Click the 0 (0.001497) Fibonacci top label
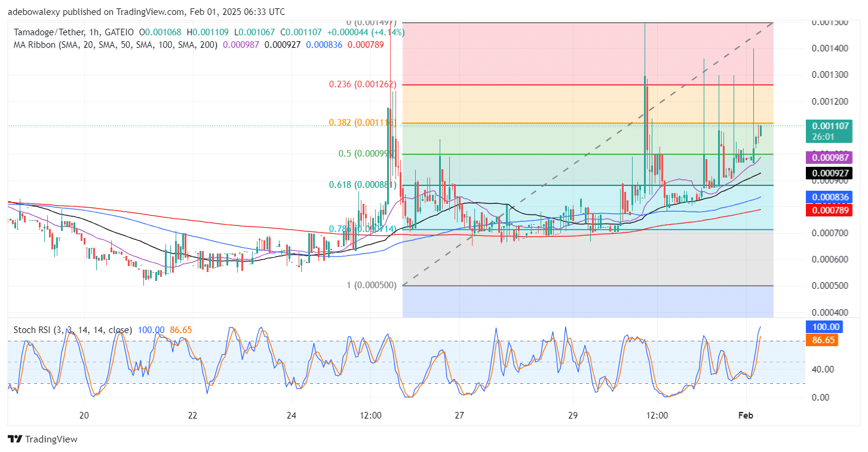Screen dimensions: 868x452 coord(372,22)
